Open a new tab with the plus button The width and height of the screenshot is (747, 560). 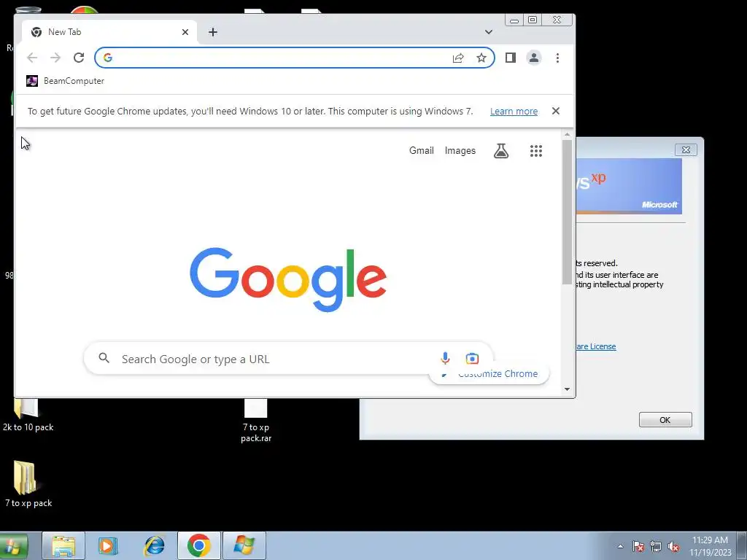[x=213, y=32]
